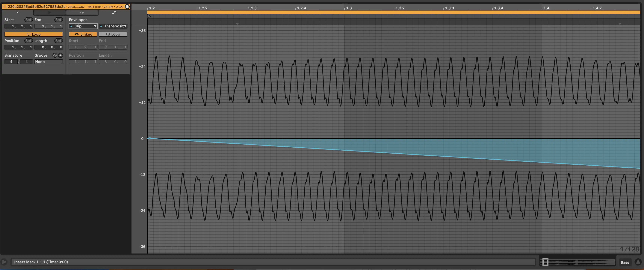The width and height of the screenshot is (644, 270).
Task: Click the envelope breakpoint at zero
Action: [x=150, y=138]
